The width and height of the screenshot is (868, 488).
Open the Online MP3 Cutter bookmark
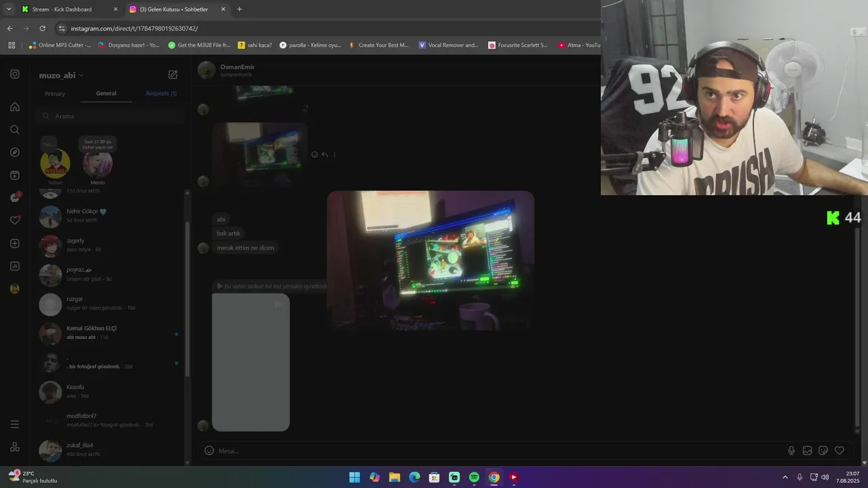click(x=60, y=45)
